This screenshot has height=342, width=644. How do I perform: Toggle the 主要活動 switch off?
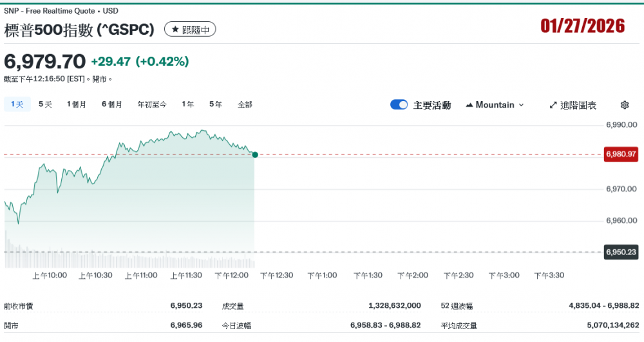click(x=399, y=105)
